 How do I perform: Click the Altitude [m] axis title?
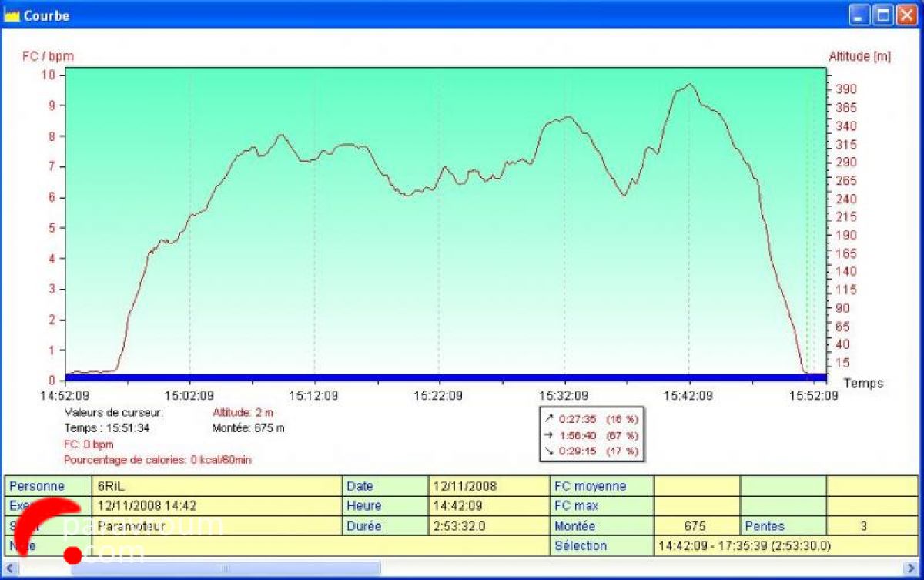[859, 56]
